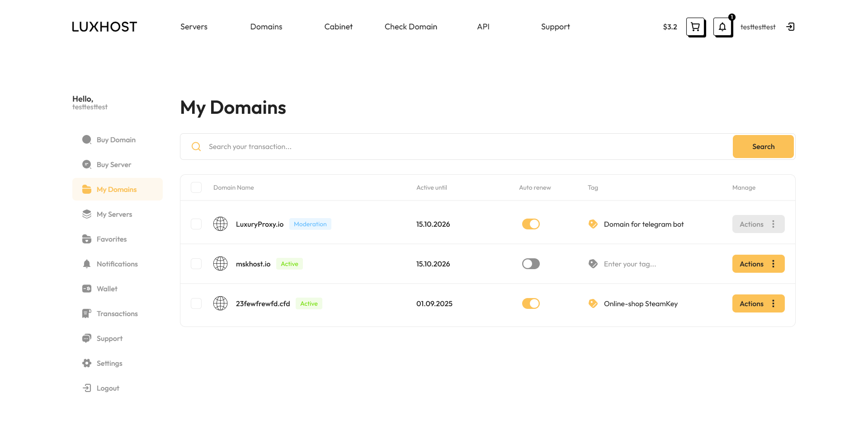Click globe icon for mskhost.io
The image size is (868, 429).
tap(221, 264)
